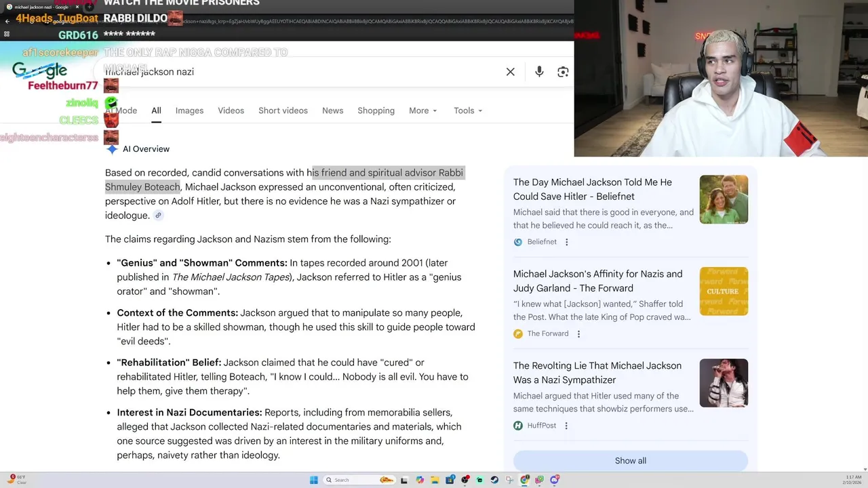Switch to the Shopping tab

(376, 110)
